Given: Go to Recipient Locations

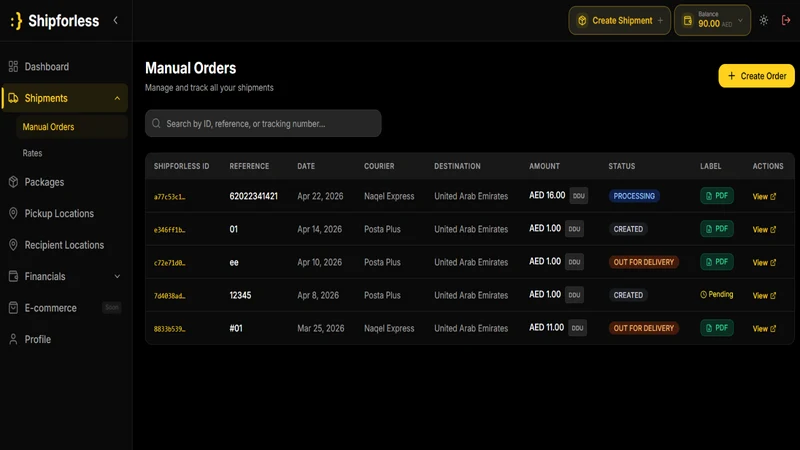Looking at the screenshot, I should (x=65, y=245).
